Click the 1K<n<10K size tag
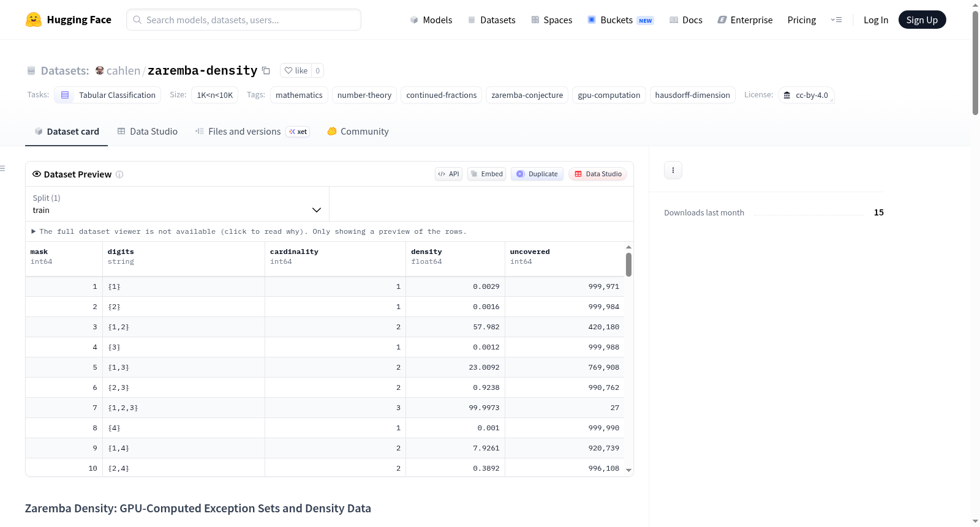The image size is (980, 527). [215, 95]
